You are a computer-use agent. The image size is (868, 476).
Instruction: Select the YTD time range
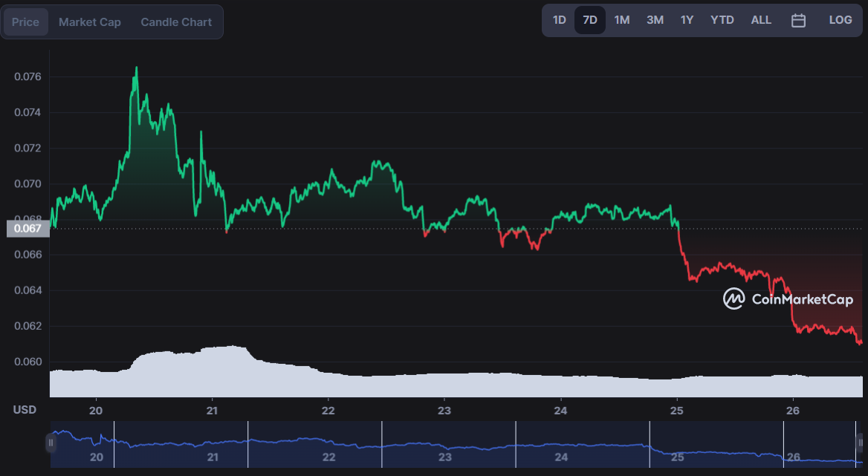click(722, 20)
